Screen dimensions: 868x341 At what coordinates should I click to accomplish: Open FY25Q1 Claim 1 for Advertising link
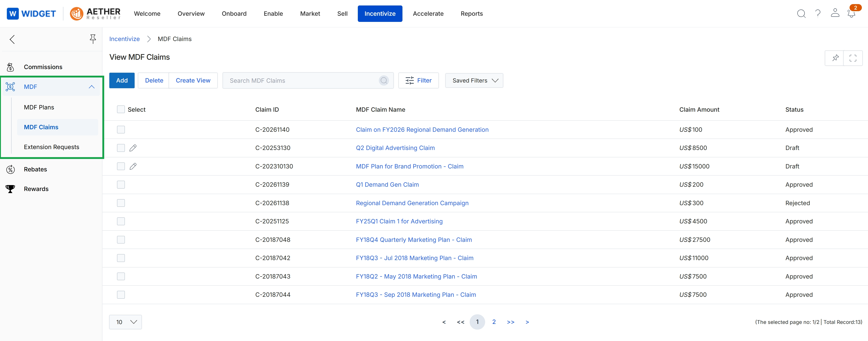[399, 221]
